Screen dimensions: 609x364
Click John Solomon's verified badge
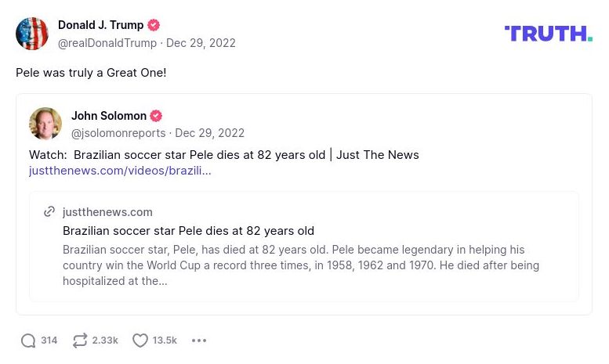[x=156, y=116]
